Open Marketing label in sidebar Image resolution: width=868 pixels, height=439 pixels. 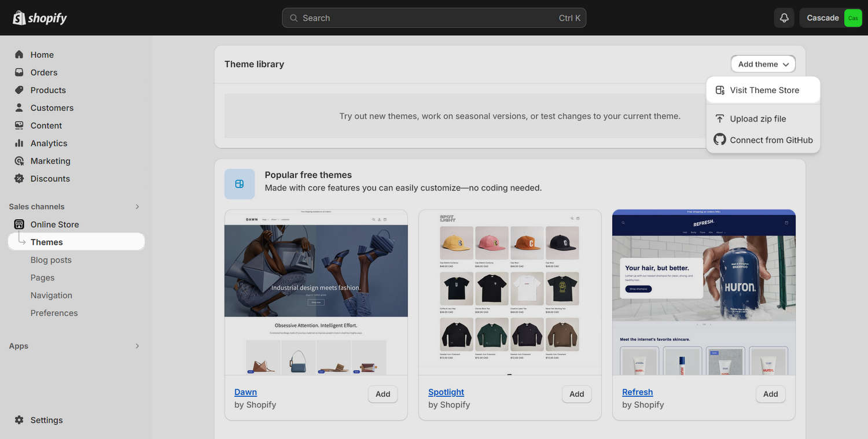pos(50,161)
